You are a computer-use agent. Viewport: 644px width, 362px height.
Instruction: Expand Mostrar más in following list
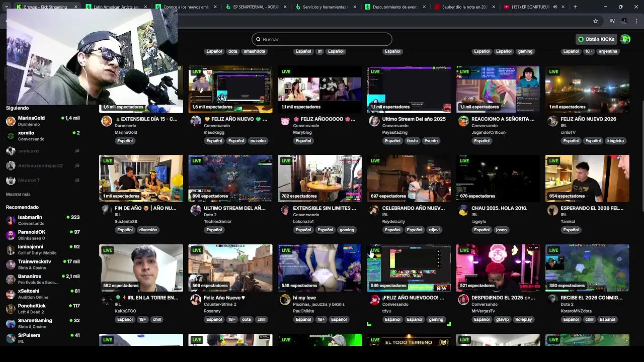(18, 194)
